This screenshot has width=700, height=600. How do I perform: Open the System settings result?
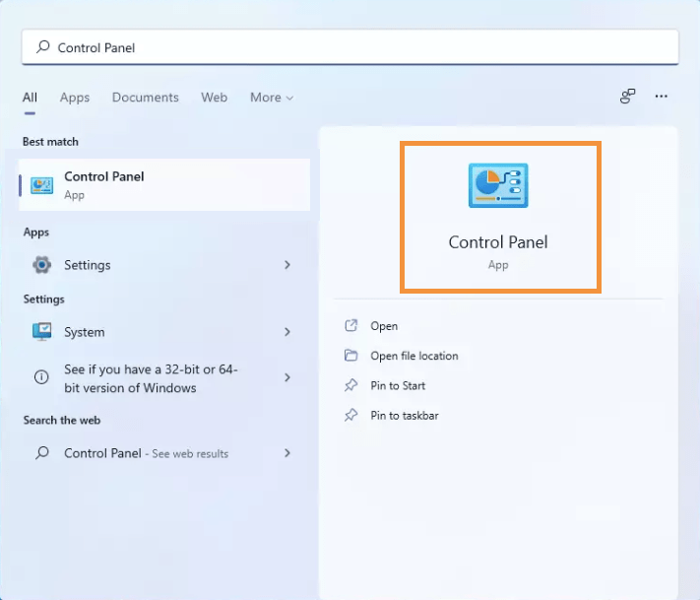(x=164, y=332)
